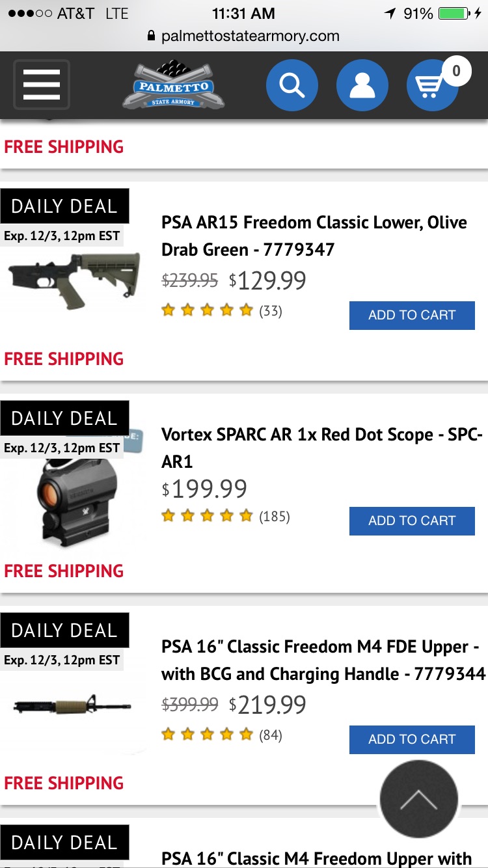Open the 84 reviews star rating
The width and height of the screenshot is (488, 868).
(x=221, y=735)
